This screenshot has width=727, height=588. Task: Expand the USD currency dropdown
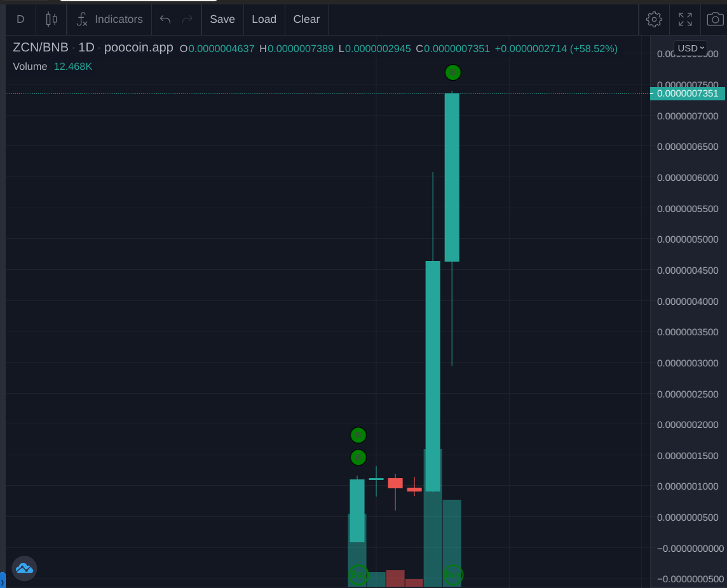(690, 48)
